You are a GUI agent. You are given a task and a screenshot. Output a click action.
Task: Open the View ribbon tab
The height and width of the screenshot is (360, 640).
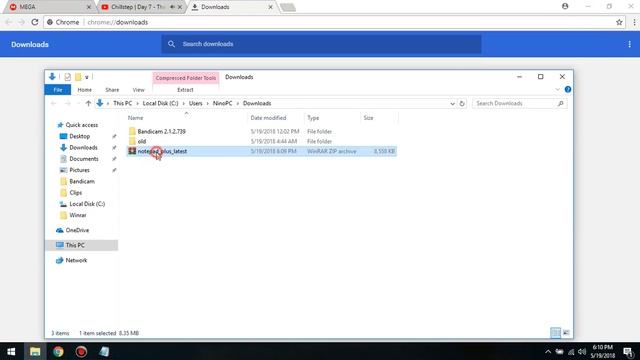(x=138, y=90)
